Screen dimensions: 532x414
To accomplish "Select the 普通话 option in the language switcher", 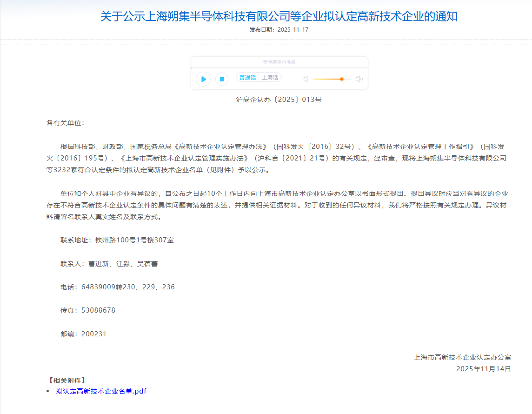I will pos(248,77).
